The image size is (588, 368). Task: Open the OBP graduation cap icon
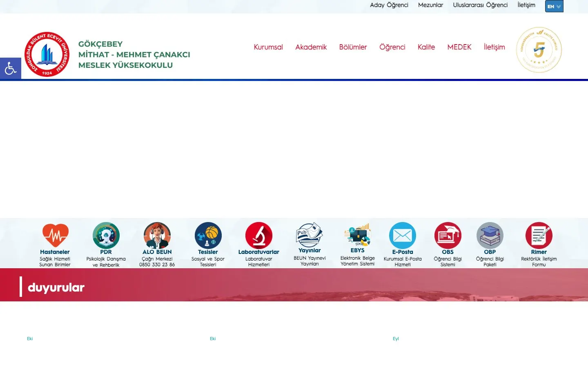[x=490, y=236]
